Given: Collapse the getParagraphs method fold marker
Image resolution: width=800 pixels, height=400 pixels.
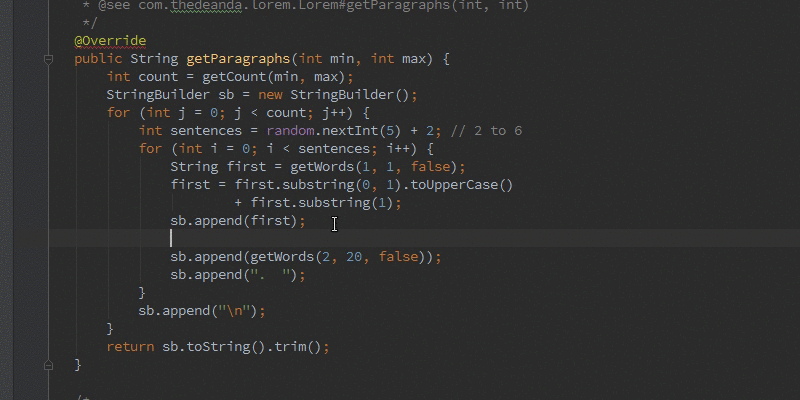Looking at the screenshot, I should point(48,59).
